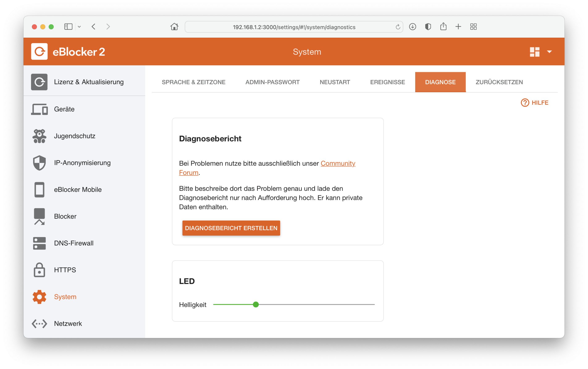
Task: Select the Diagnose tab
Action: pyautogui.click(x=440, y=82)
